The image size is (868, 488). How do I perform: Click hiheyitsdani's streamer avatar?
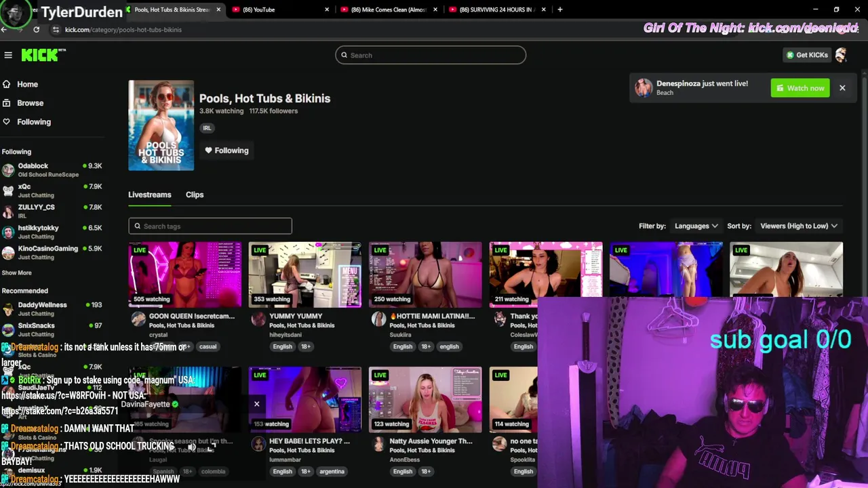click(258, 319)
